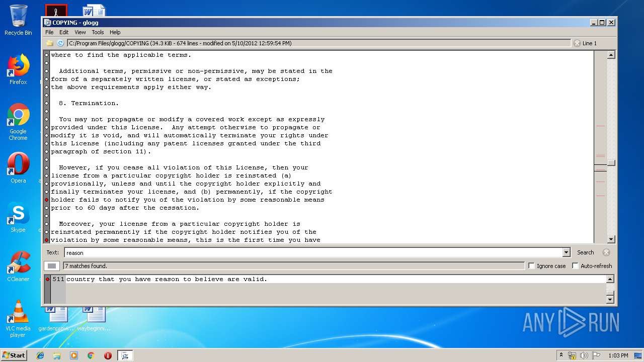The width and height of the screenshot is (644, 362).
Task: Click the glogg taskbar button
Action: pos(125,355)
